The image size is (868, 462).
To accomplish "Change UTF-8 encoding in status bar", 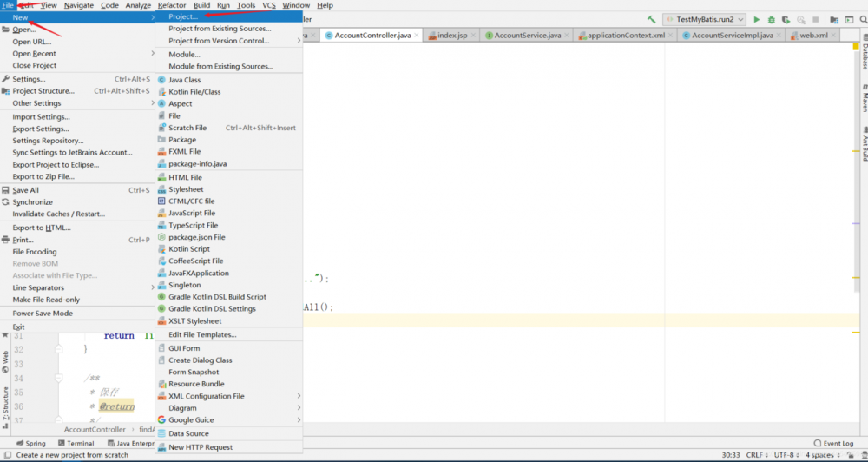I will (786, 455).
